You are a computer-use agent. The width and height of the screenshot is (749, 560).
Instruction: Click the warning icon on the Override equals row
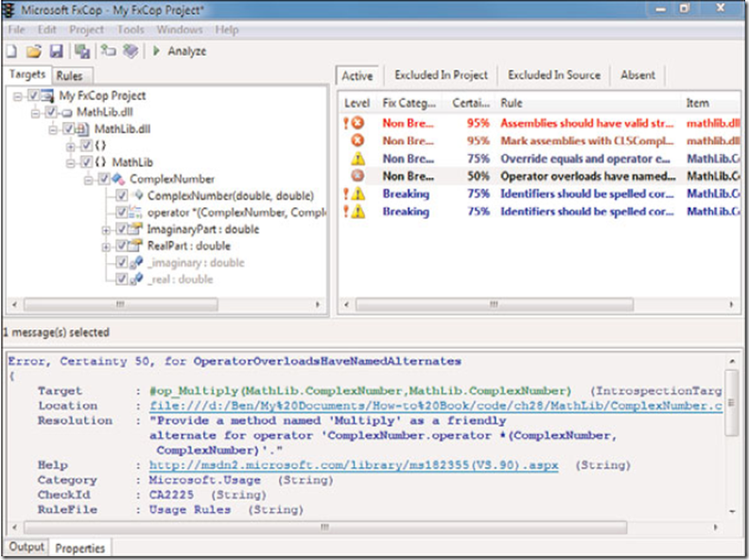pyautogui.click(x=357, y=158)
